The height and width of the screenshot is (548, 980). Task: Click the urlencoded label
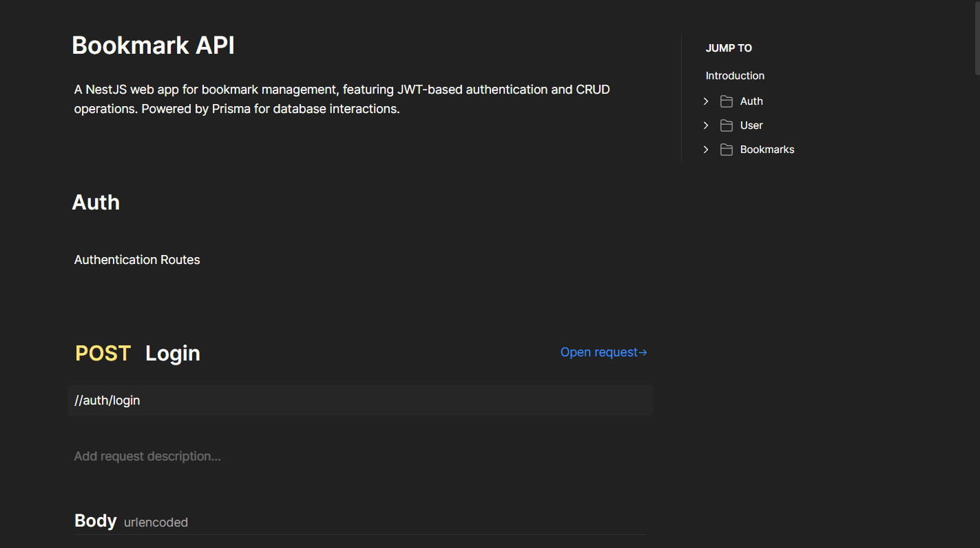156,522
